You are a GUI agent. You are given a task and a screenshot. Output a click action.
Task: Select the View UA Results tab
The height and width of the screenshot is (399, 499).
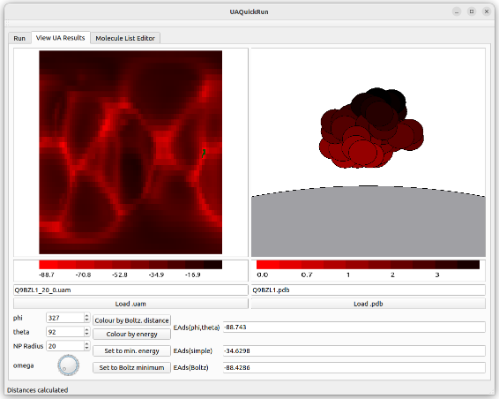tap(61, 38)
